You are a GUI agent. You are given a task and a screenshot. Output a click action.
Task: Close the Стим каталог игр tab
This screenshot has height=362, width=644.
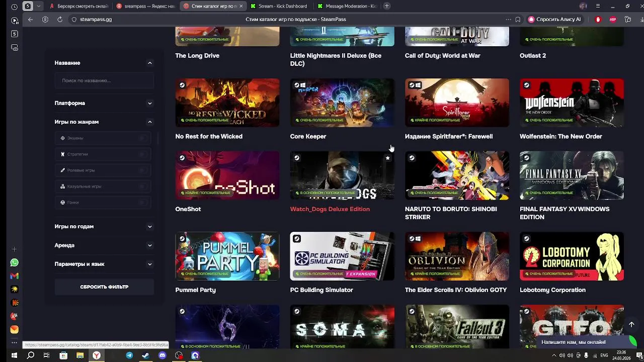242,6
